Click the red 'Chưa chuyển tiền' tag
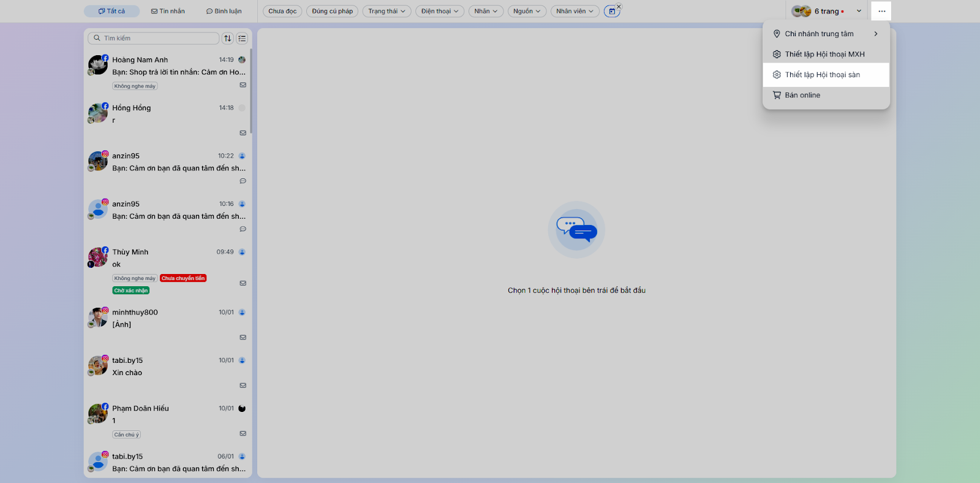Viewport: 980px width, 483px height. 183,278
